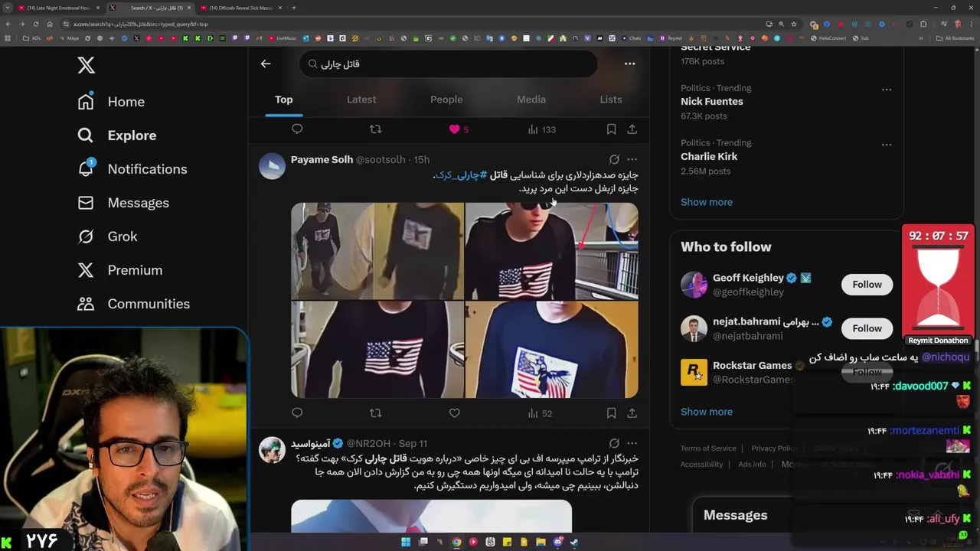Image resolution: width=980 pixels, height=551 pixels.
Task: Open Payame Solh profile avatar
Action: [272, 166]
